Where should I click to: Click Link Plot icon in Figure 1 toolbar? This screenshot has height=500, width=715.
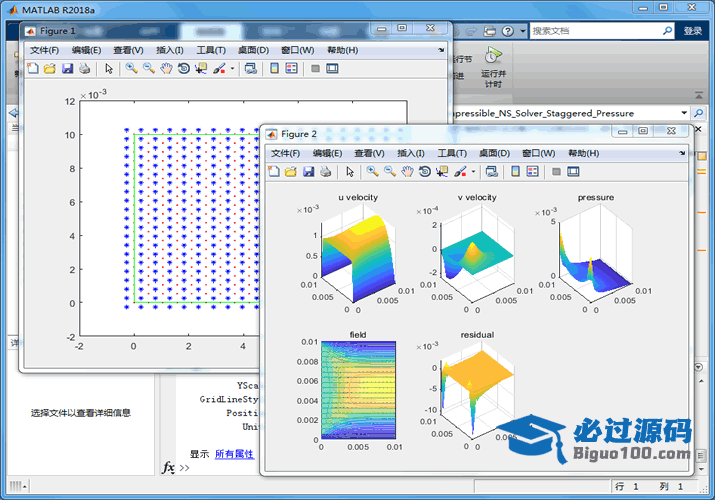(250, 68)
